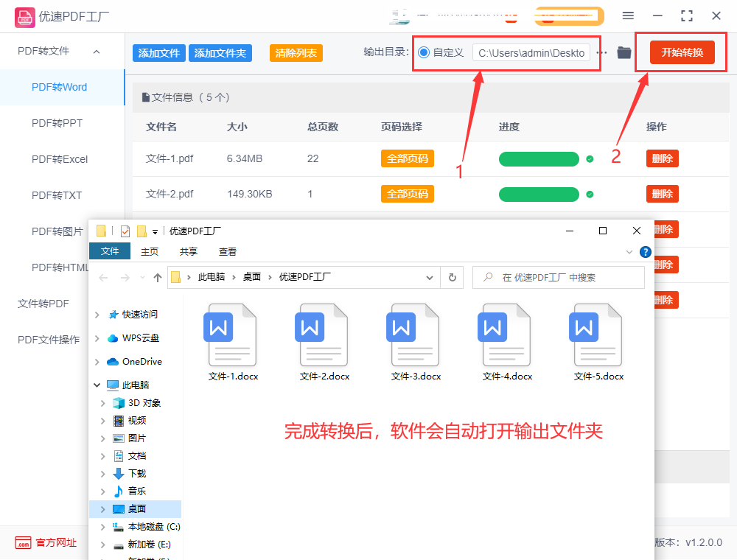Select 快速访问 in Explorer sidebar
Viewport: 737px width, 560px height.
point(139,315)
